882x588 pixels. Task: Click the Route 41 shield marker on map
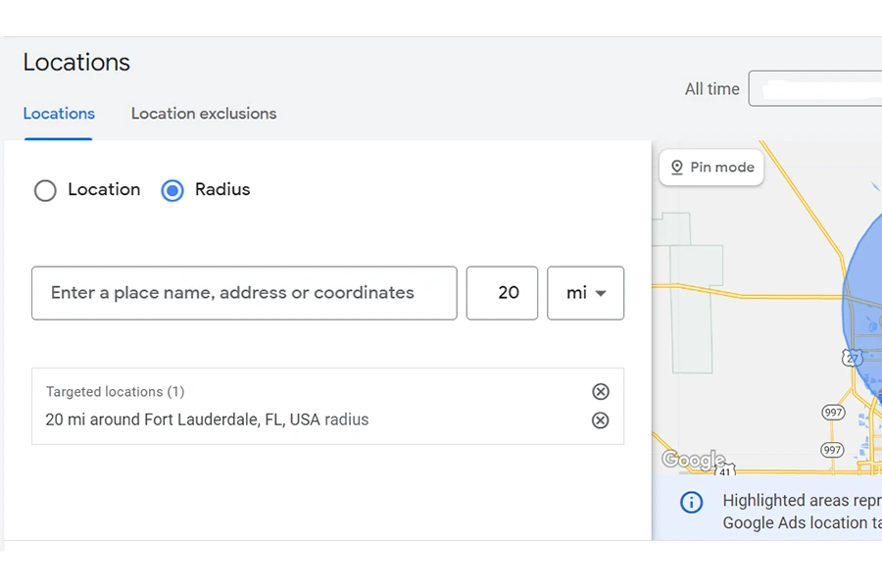[725, 471]
